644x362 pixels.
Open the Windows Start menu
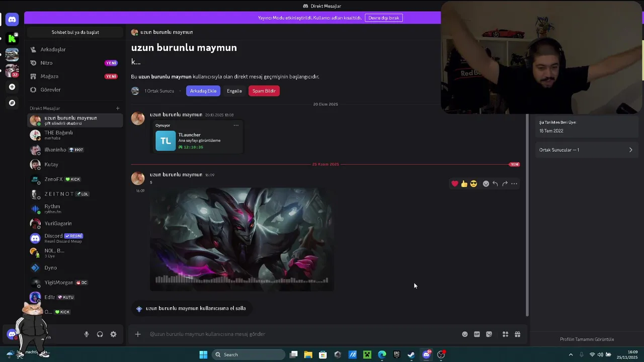(x=203, y=354)
